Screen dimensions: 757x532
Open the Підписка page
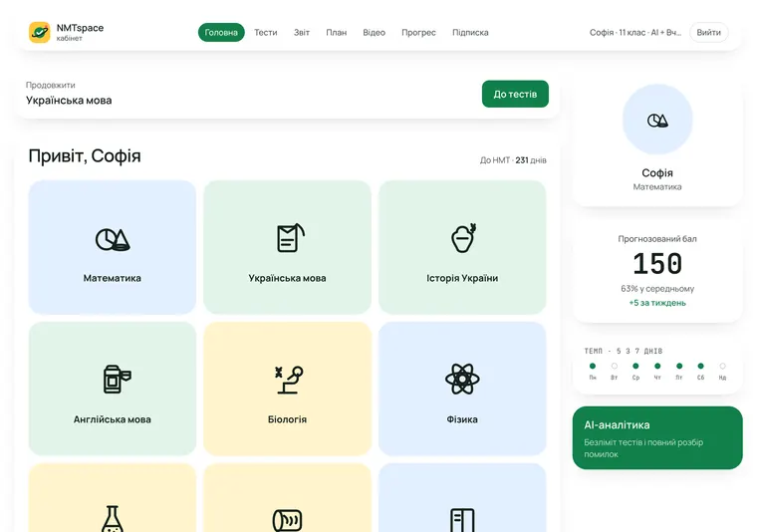[x=470, y=32]
